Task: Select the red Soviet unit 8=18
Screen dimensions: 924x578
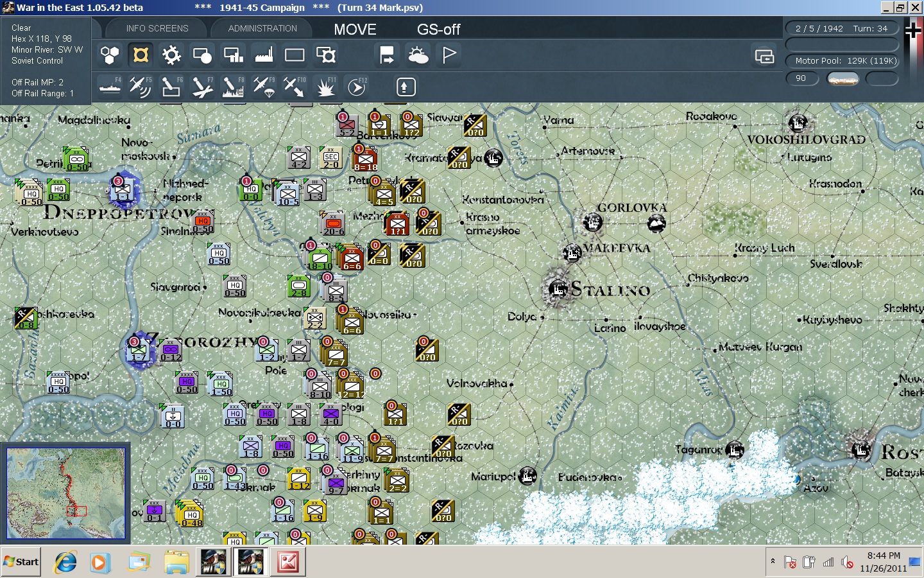Action: 364,158
